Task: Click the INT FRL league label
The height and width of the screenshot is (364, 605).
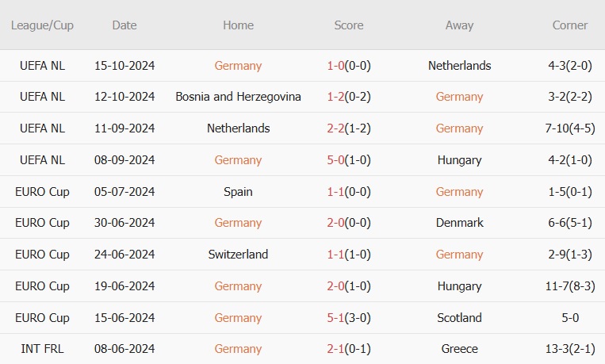Action: point(42,349)
